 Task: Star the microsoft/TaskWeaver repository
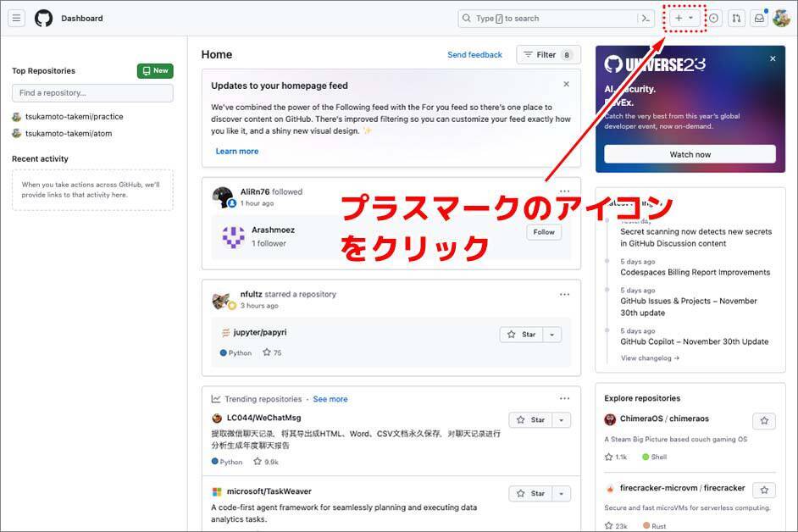coord(531,493)
